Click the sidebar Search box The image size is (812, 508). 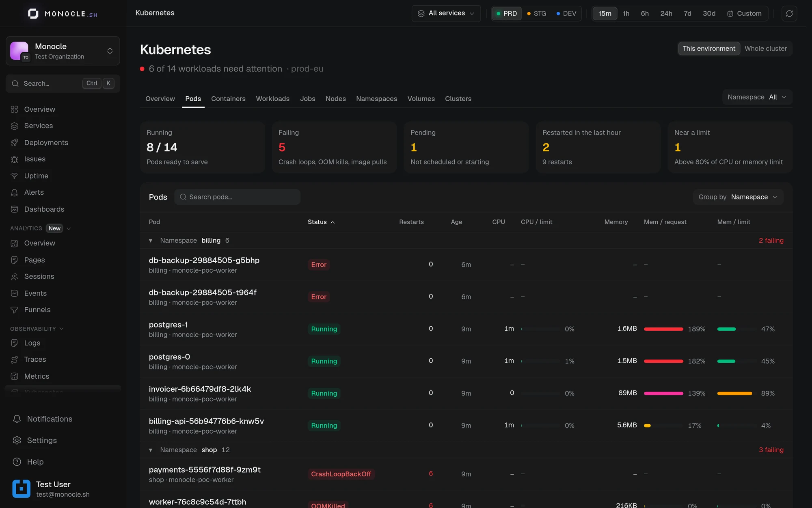point(63,83)
